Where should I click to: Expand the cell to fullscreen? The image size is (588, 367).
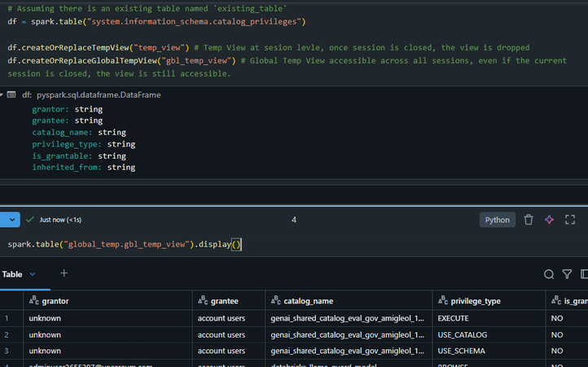click(x=570, y=220)
